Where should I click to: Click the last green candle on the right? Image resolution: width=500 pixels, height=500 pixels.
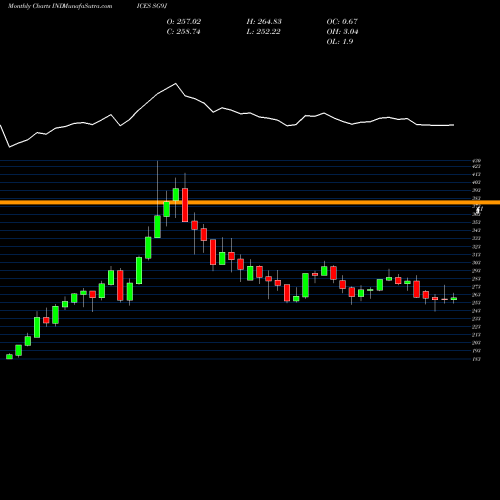coord(454,299)
